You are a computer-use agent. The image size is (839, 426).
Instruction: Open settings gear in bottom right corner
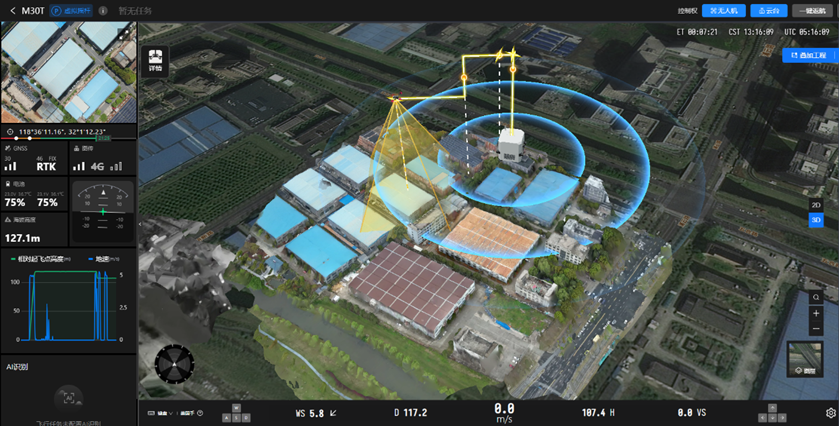click(830, 412)
